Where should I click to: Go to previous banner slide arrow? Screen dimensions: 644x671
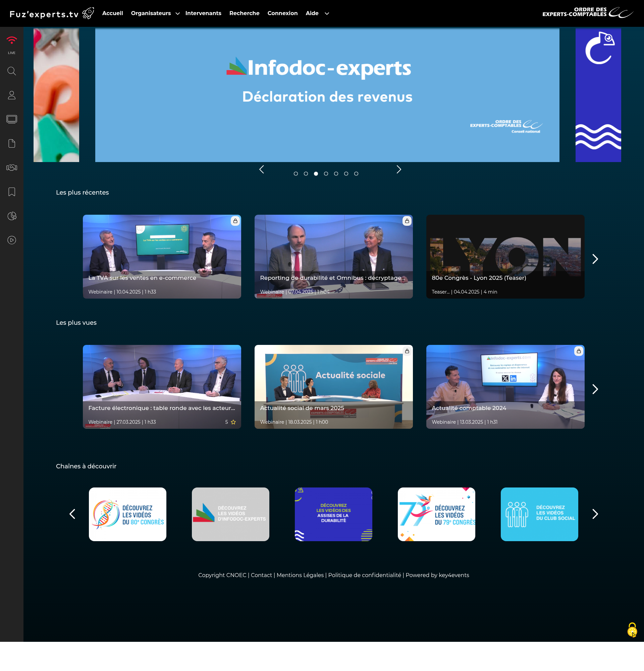pyautogui.click(x=261, y=169)
